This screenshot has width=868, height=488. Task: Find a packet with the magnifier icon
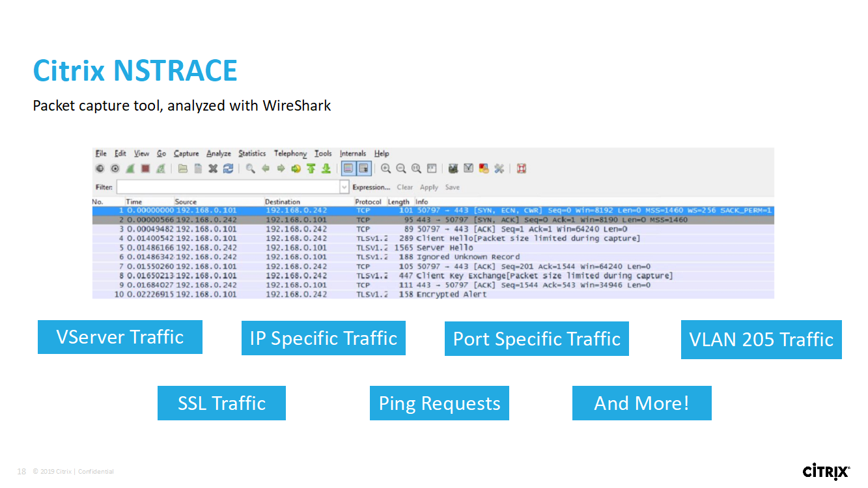point(251,169)
